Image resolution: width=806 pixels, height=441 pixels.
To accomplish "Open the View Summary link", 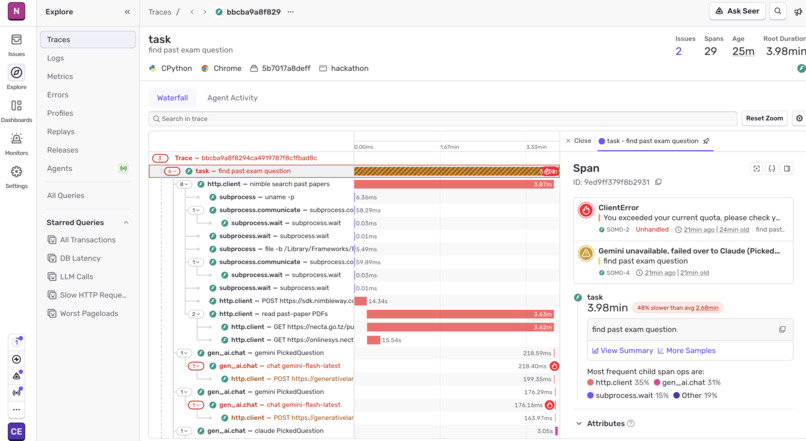I will coord(622,351).
